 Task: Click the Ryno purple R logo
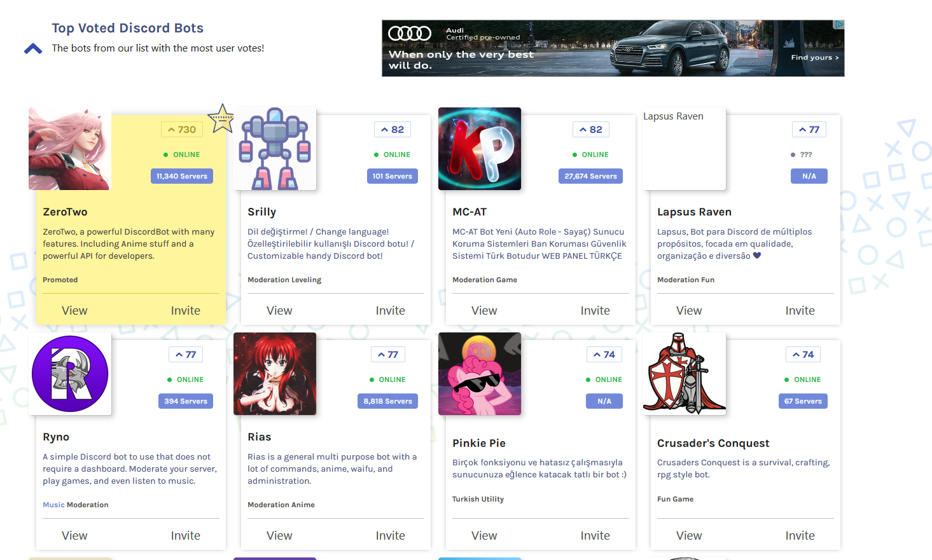[70, 374]
